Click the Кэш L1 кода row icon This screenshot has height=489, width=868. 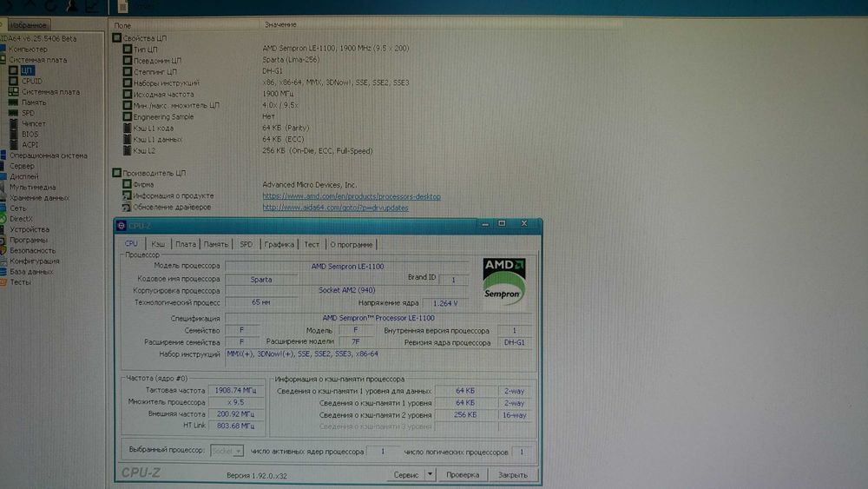[x=128, y=128]
